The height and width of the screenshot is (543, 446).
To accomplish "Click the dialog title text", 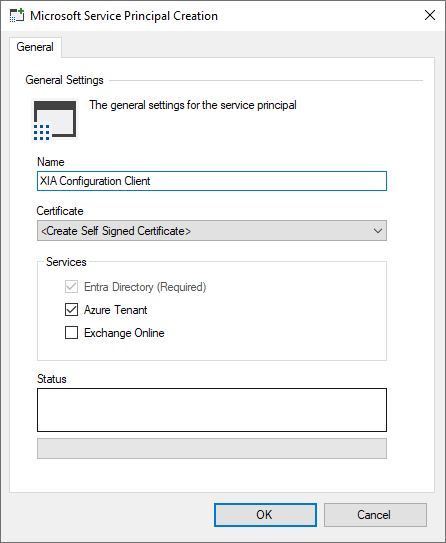I will pyautogui.click(x=124, y=16).
